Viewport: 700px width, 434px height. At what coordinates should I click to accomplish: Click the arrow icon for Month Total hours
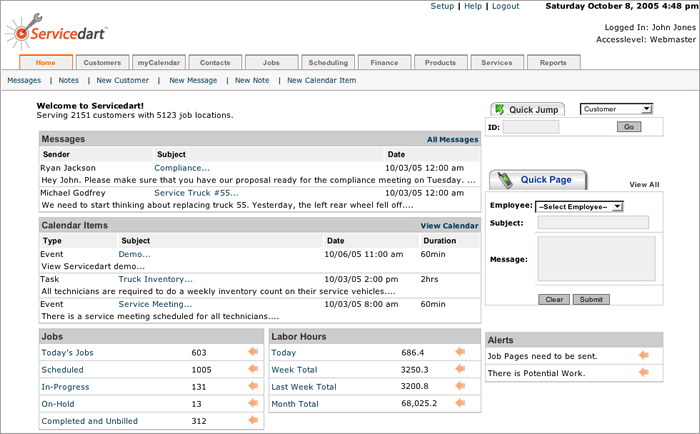pyautogui.click(x=460, y=403)
